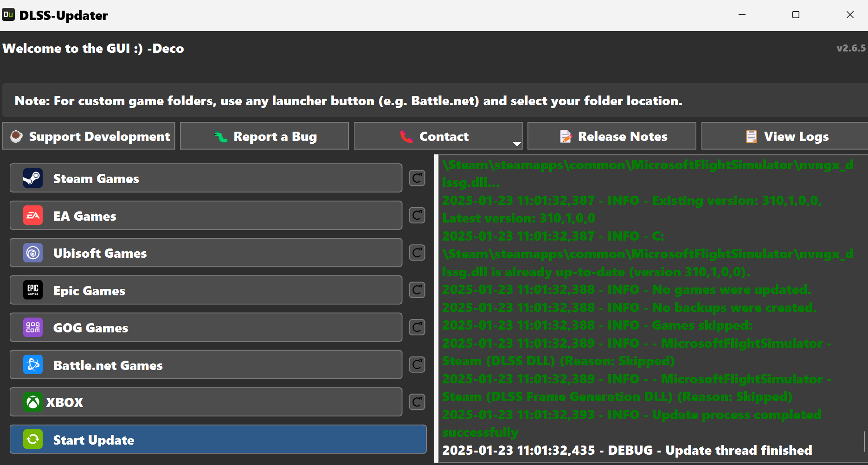Open the View Logs button

784,136
